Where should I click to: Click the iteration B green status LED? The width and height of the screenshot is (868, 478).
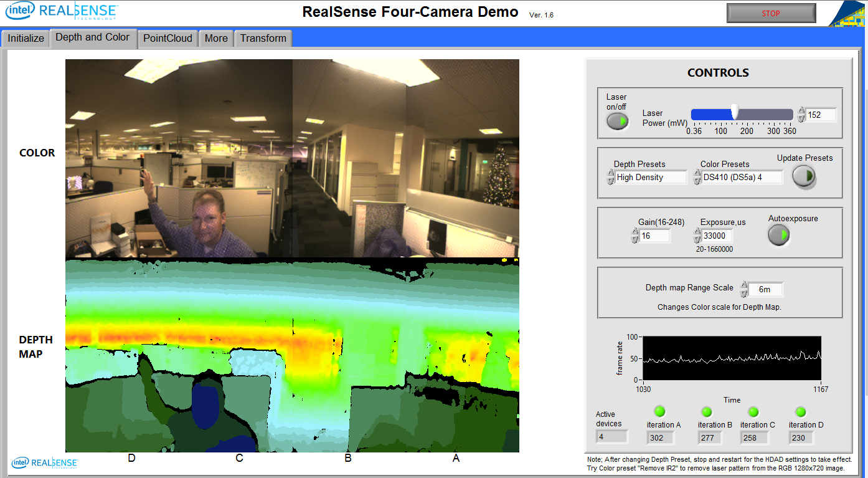click(707, 412)
